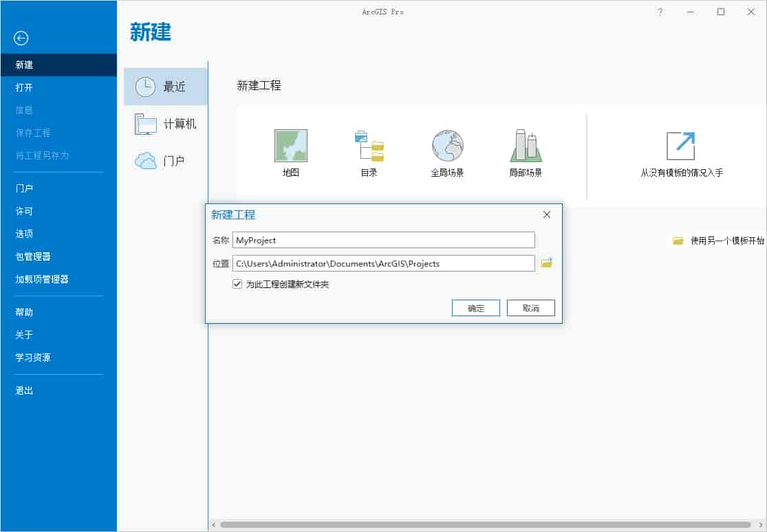Click the horizontal scrollbar at the bottom

(482, 525)
